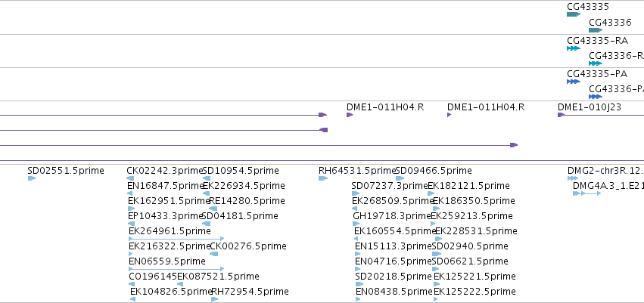
Task: Select the EN06559.5prime spliced EST line
Action: (x=176, y=269)
